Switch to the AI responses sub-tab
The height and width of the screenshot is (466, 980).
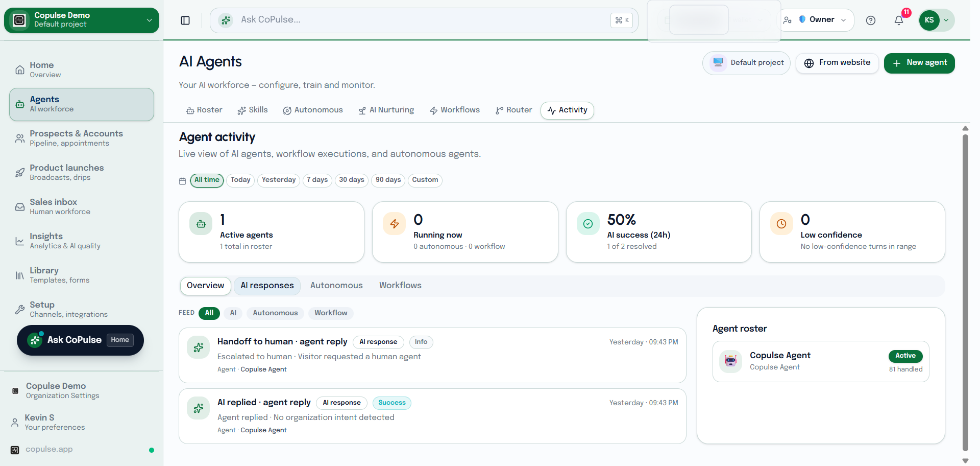pyautogui.click(x=267, y=286)
